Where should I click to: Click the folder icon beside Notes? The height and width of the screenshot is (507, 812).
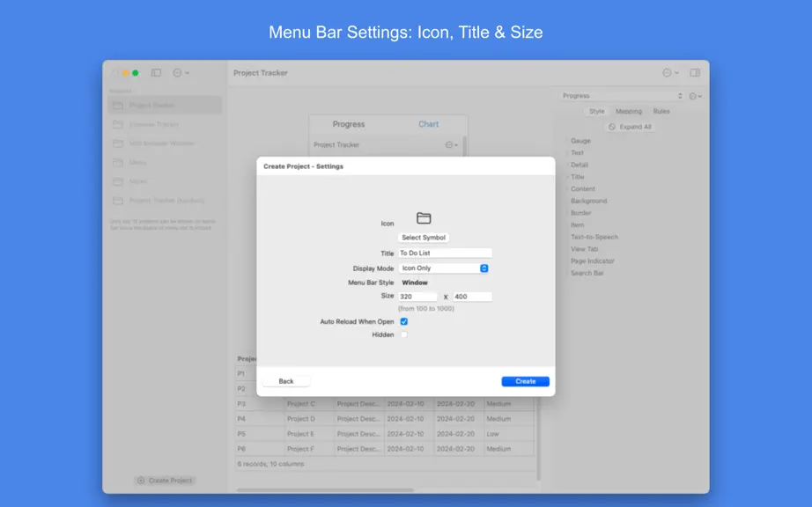pos(118,181)
